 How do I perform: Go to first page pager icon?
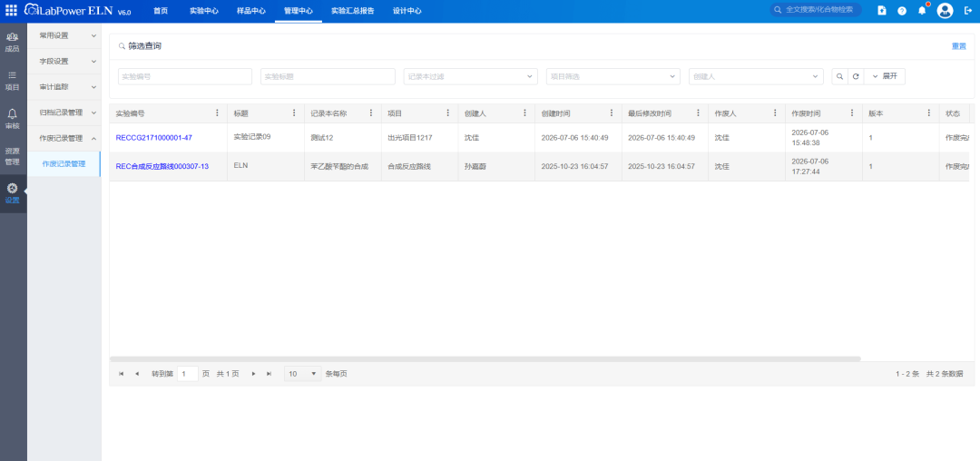tap(122, 374)
